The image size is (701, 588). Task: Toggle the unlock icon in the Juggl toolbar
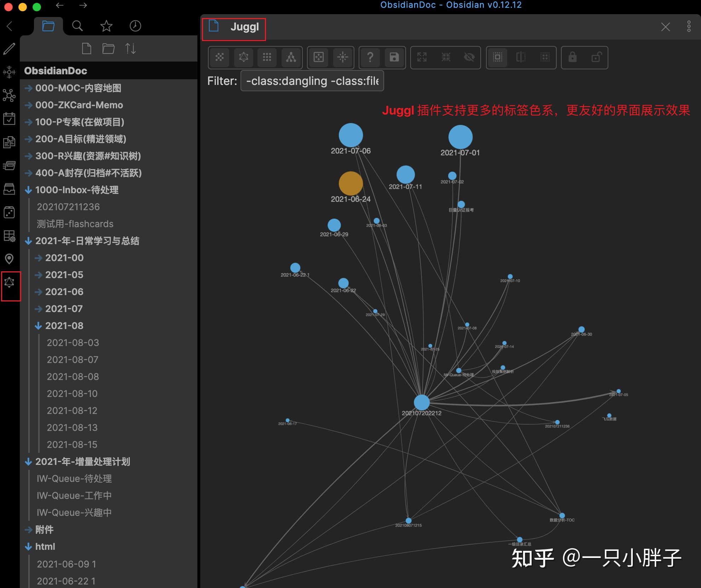pos(596,57)
